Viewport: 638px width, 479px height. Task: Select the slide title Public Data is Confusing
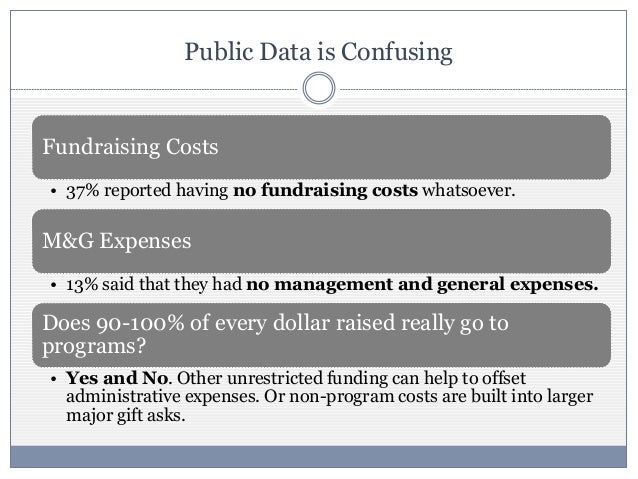[319, 48]
